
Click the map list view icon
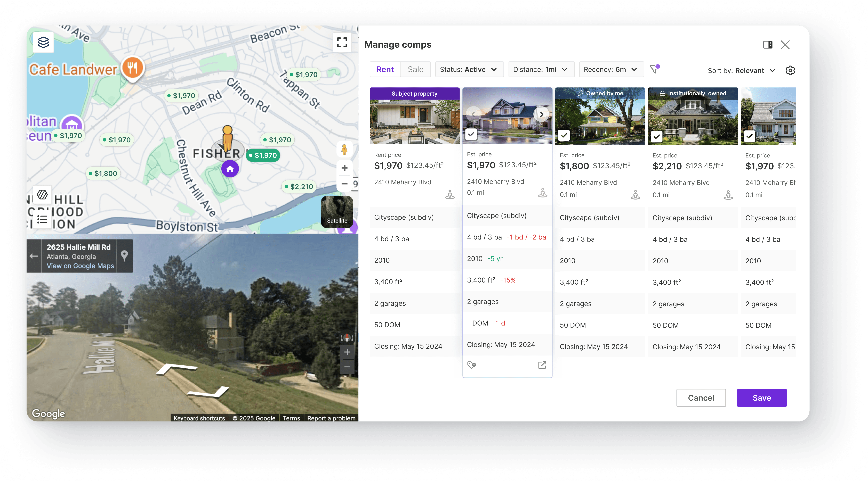[x=42, y=219]
